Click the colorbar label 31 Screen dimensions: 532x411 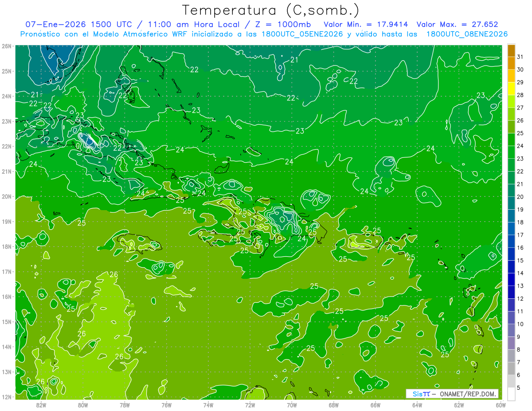520,57
